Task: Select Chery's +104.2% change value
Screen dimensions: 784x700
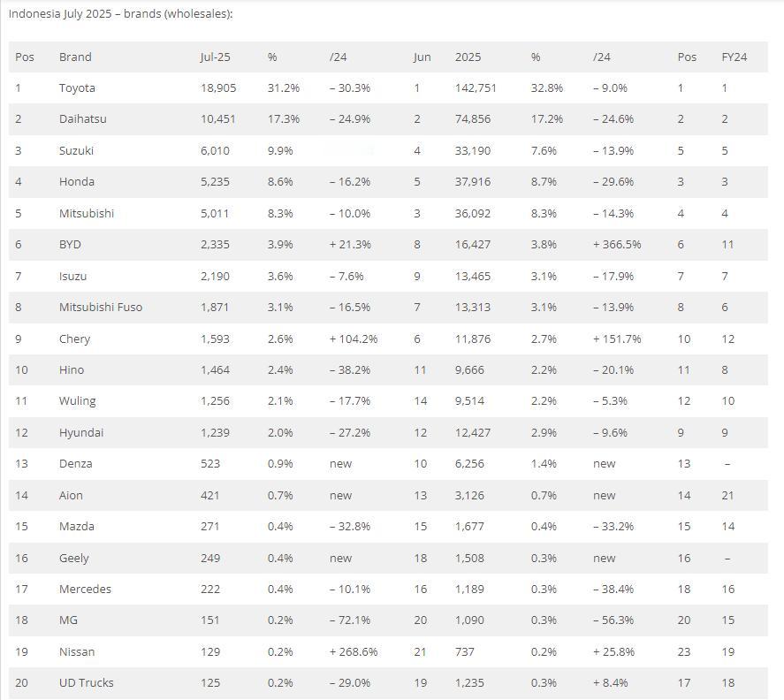Action: (x=354, y=339)
